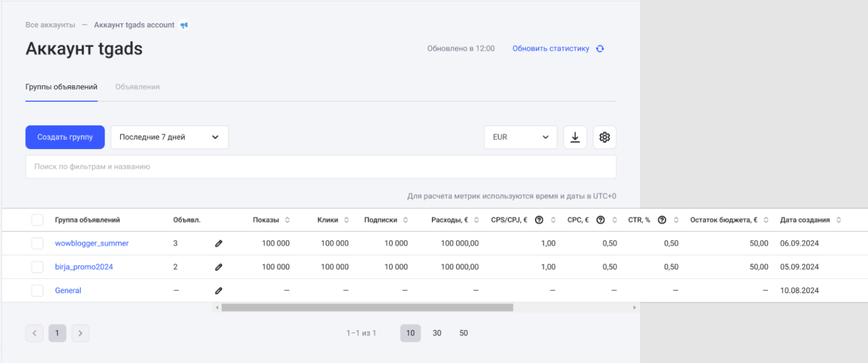The width and height of the screenshot is (868, 363).
Task: Switch to the Объявления tab
Action: pyautogui.click(x=137, y=87)
